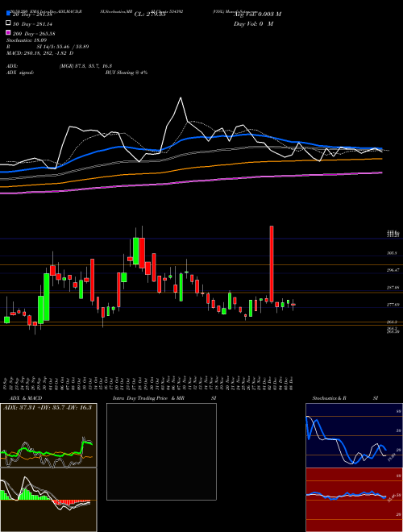Click the last candle on the price chart
This screenshot has height=532, width=403.
coord(293,305)
